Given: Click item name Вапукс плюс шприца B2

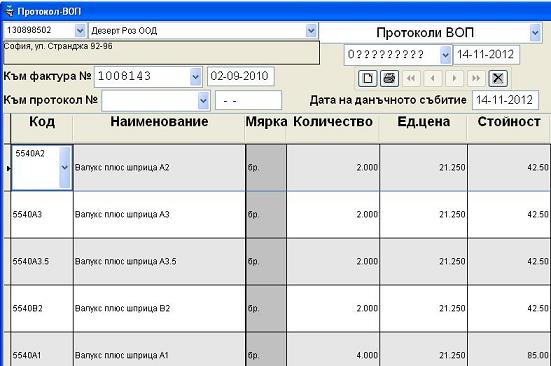Looking at the screenshot, I should [x=159, y=308].
